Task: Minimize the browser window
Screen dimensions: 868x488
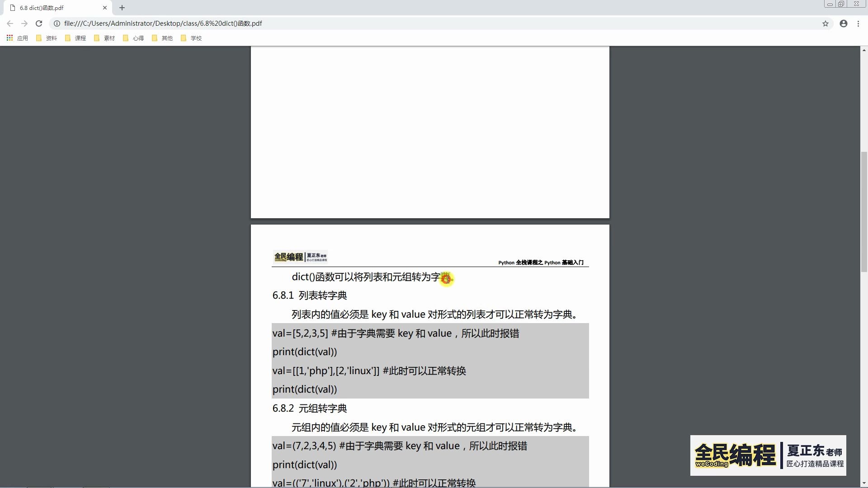Action: [x=830, y=4]
